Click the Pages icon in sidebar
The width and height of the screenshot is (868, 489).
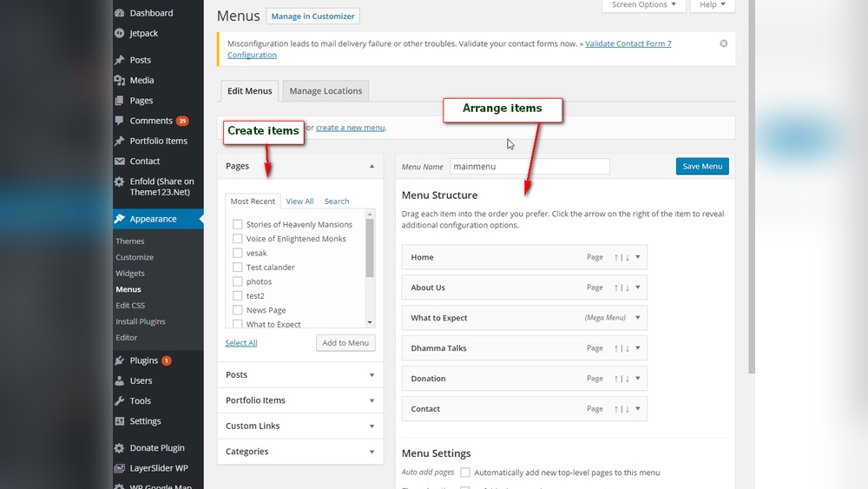coord(120,100)
